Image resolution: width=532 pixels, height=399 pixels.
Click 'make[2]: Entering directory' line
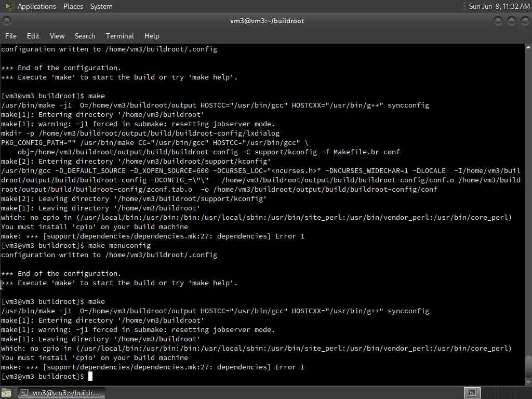(x=136, y=161)
